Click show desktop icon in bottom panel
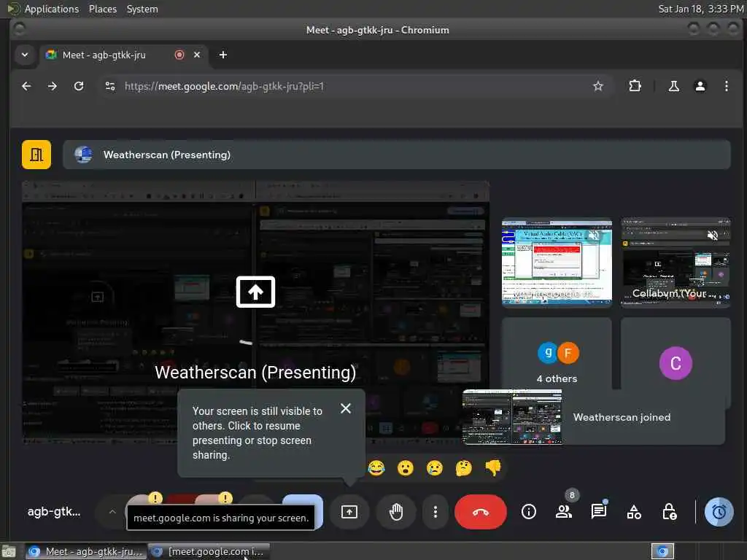 coord(9,551)
